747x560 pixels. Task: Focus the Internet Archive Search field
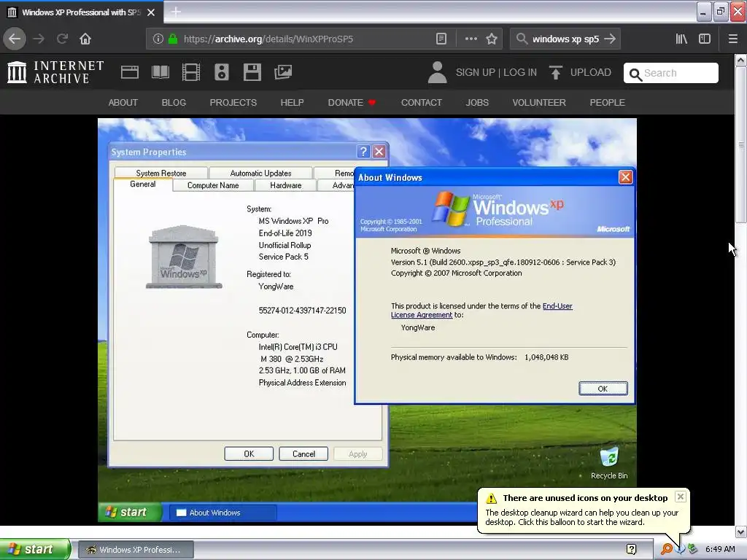tap(671, 73)
